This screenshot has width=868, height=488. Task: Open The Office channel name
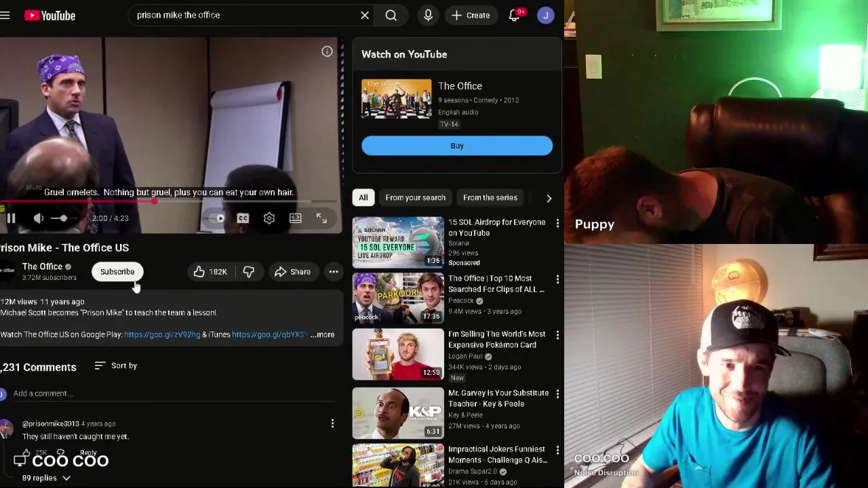pyautogui.click(x=42, y=266)
